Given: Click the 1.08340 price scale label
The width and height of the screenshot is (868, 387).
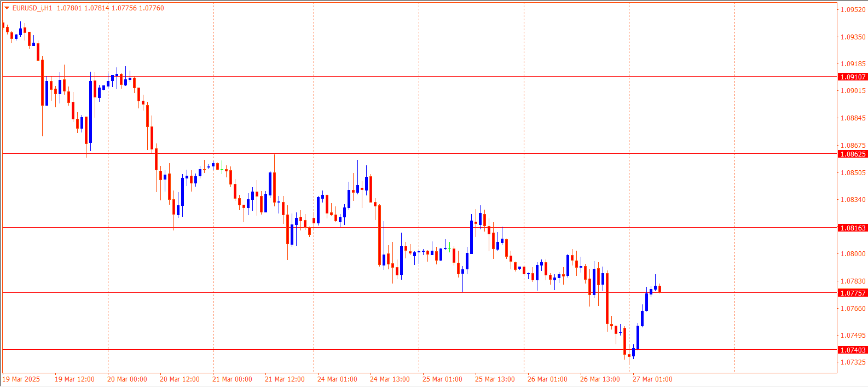Looking at the screenshot, I should point(853,200).
